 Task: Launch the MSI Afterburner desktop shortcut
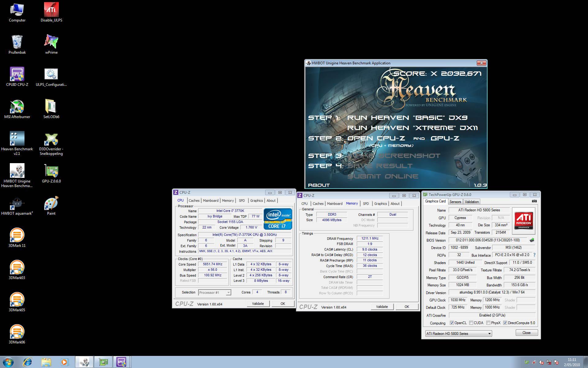point(17,109)
